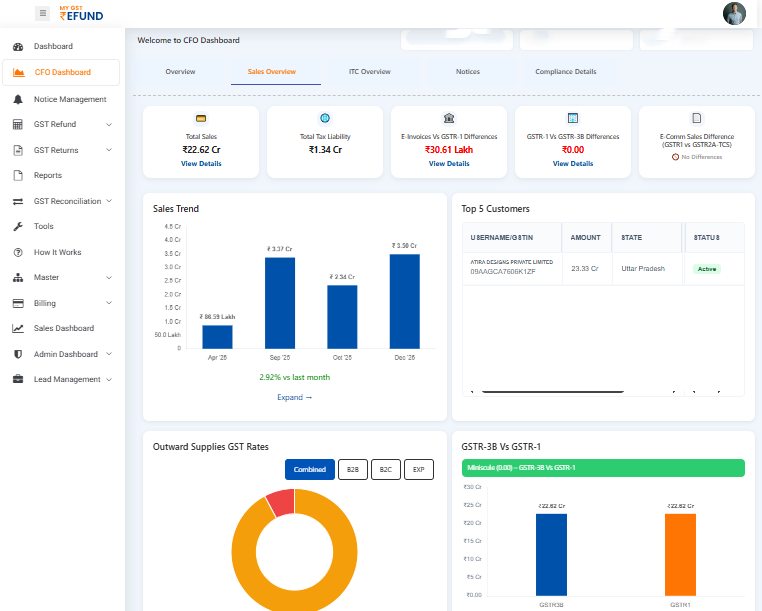Click the Miniscule GSTR-3B Vs GSTR-1 banner
762x611 pixels.
tap(603, 468)
